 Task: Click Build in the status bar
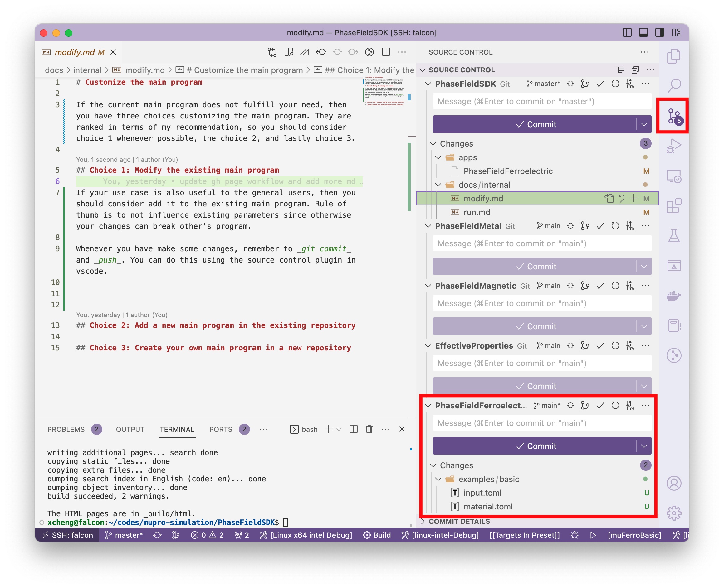click(x=377, y=535)
